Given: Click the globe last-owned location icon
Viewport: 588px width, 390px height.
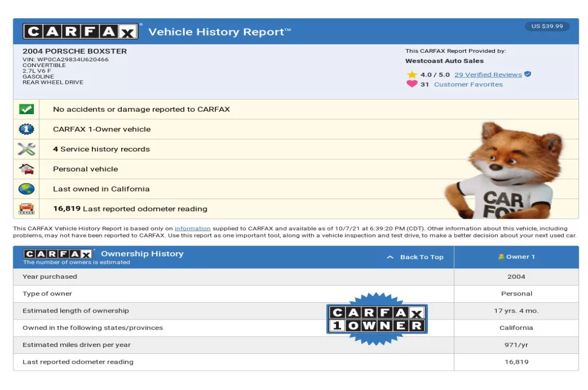Looking at the screenshot, I should [26, 189].
